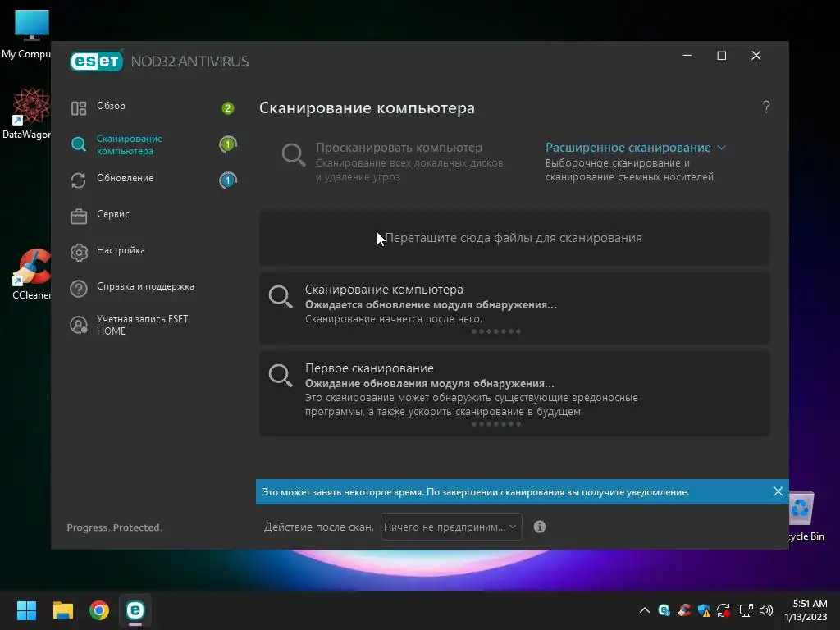The width and height of the screenshot is (840, 630).
Task: Click the magnifier icon in the sidebar
Action: pos(79,144)
